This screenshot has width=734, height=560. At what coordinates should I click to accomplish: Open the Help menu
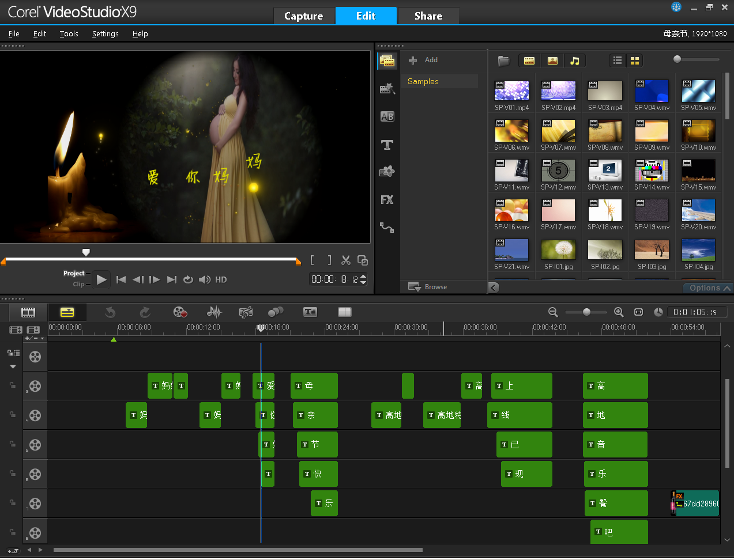tap(140, 34)
